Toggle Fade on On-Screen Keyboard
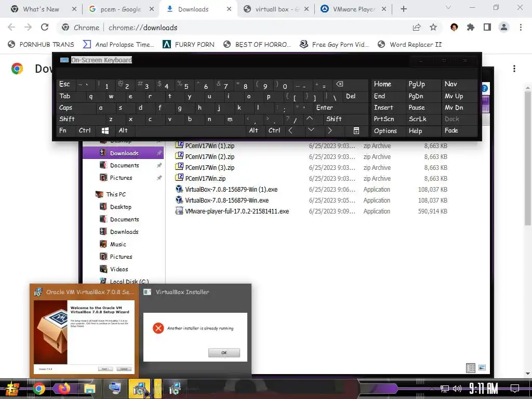 pos(459,130)
